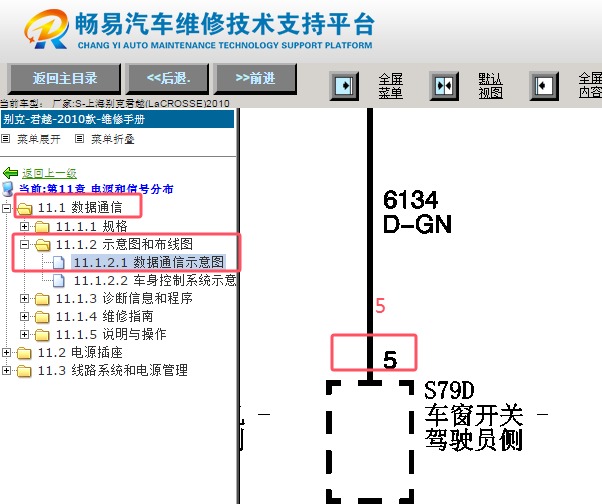
Task: Click the 11.2 电源插座 folder icon
Action: pos(25,353)
